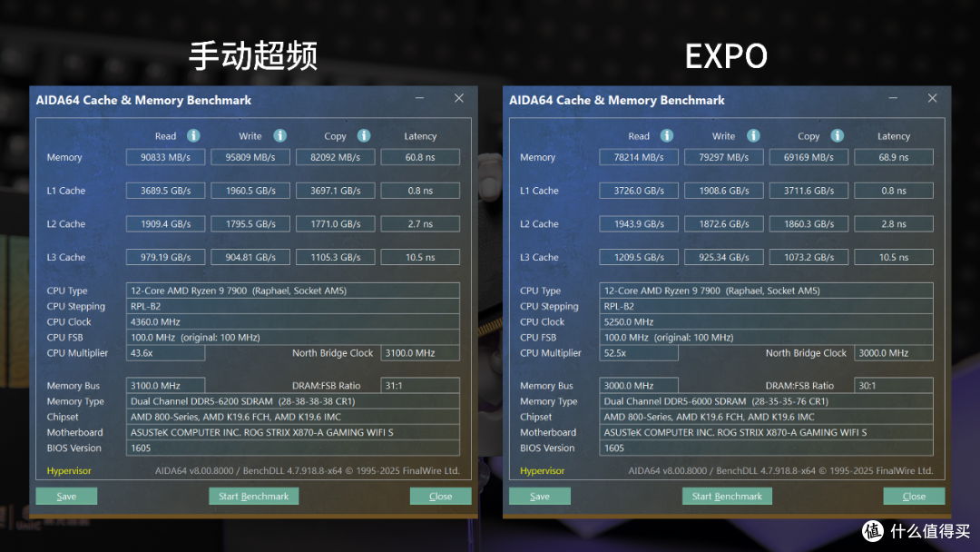Image resolution: width=980 pixels, height=552 pixels.
Task: Select memory copy value 82092 MB/s
Action: click(336, 157)
